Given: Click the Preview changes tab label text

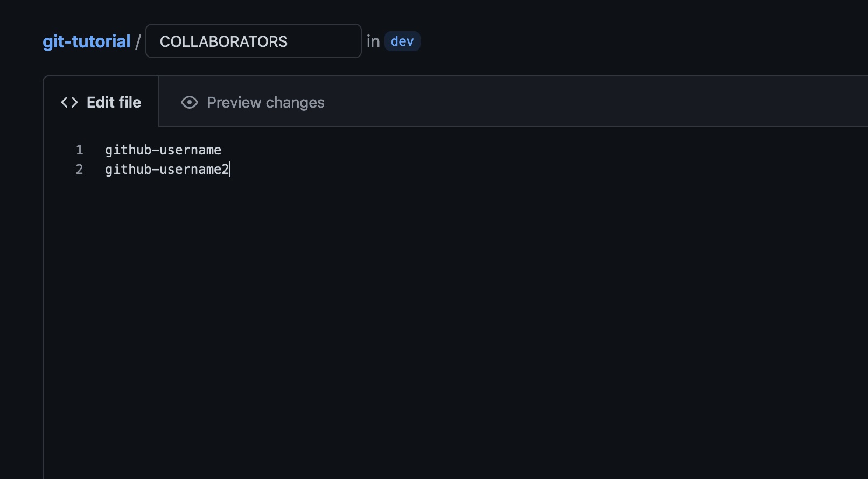Looking at the screenshot, I should [265, 102].
